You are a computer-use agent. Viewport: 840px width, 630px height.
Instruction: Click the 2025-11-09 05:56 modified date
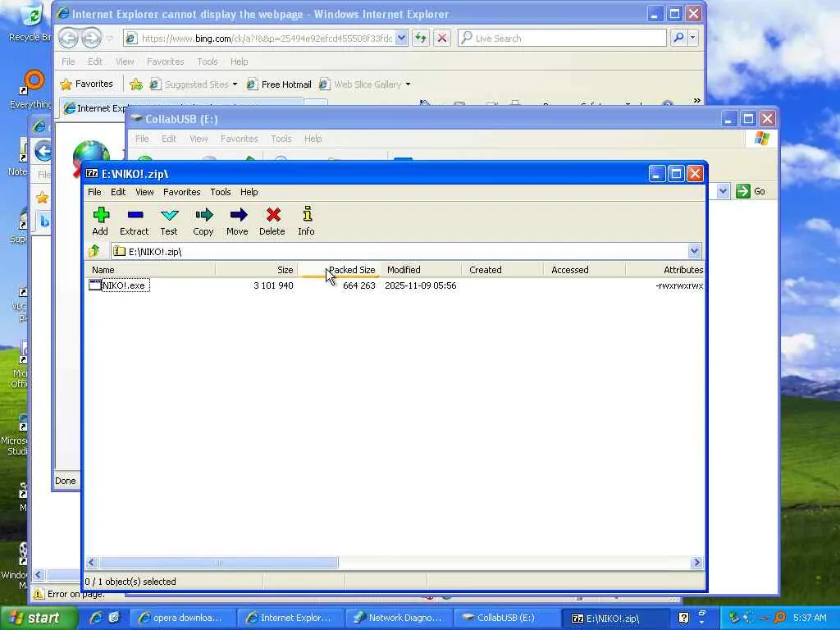pos(421,285)
